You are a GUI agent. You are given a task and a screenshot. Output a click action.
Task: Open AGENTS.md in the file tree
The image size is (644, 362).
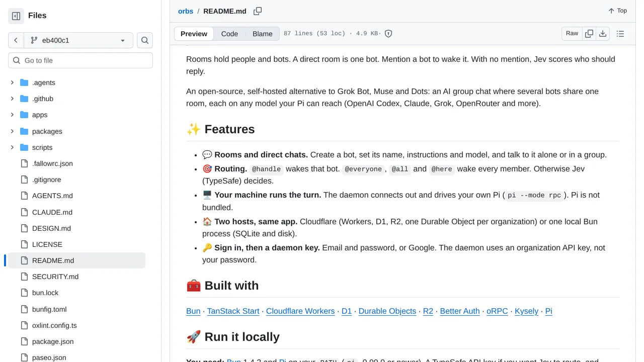pyautogui.click(x=52, y=196)
